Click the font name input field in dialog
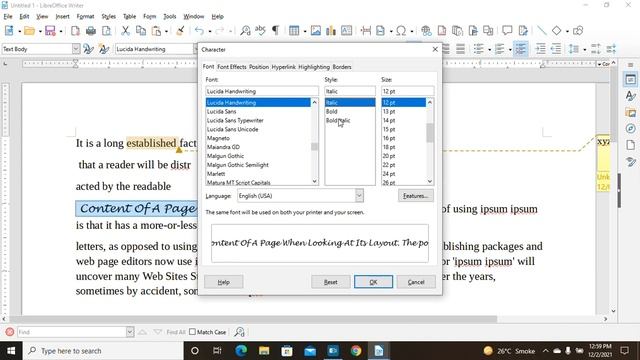640x360 pixels. pyautogui.click(x=262, y=91)
